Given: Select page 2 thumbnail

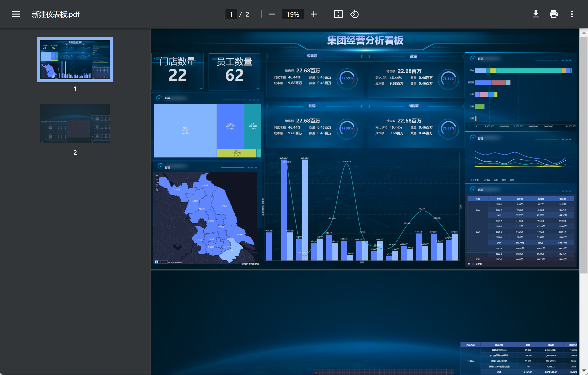Looking at the screenshot, I should (x=75, y=123).
